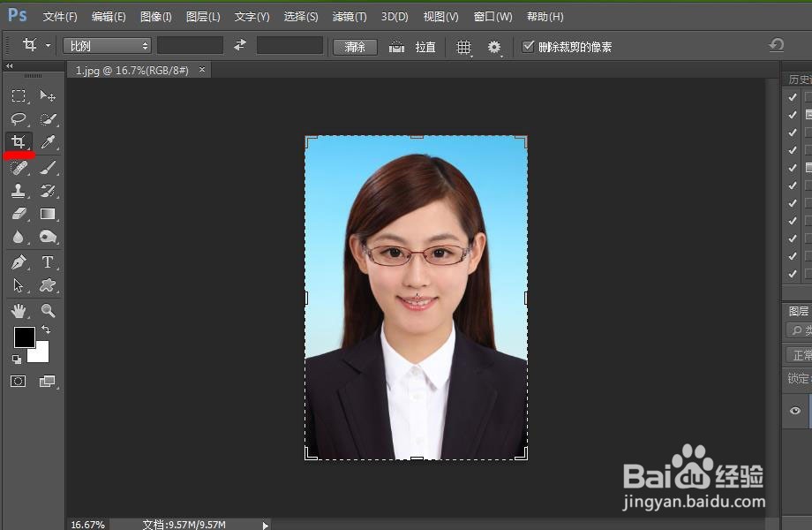Select the Zoom tool
The height and width of the screenshot is (530, 812).
tap(49, 311)
